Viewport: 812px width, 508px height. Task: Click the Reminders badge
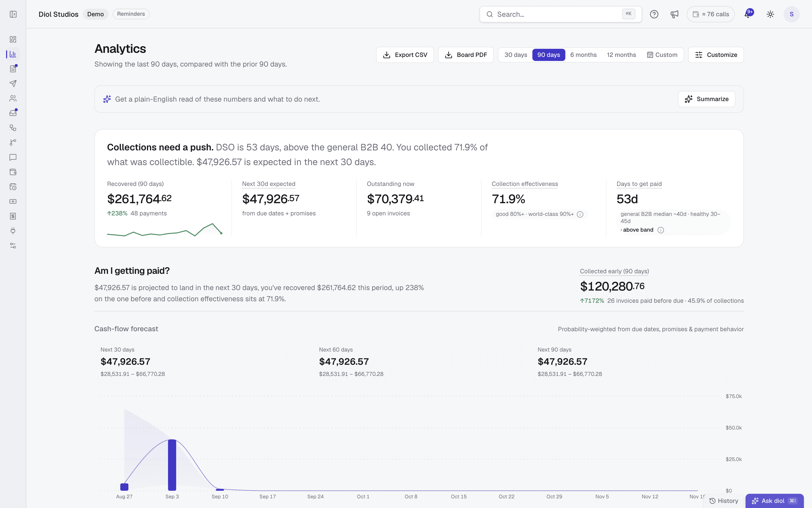[131, 14]
